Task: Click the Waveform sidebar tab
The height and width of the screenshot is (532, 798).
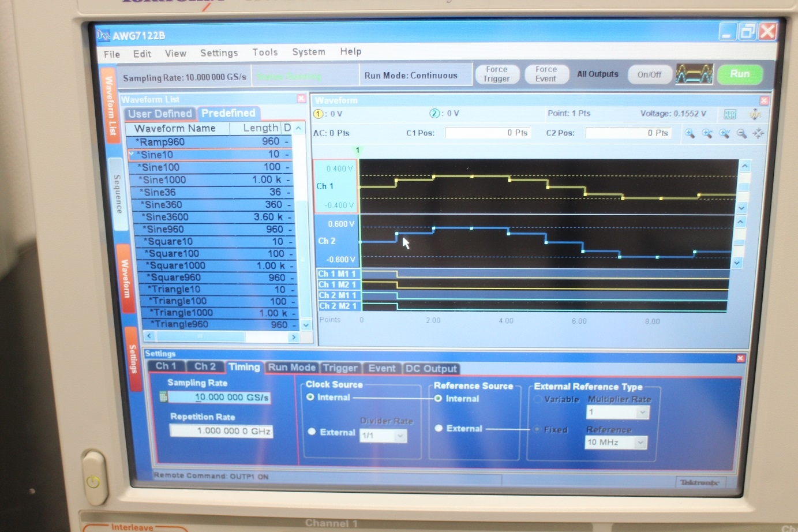Action: [x=125, y=279]
